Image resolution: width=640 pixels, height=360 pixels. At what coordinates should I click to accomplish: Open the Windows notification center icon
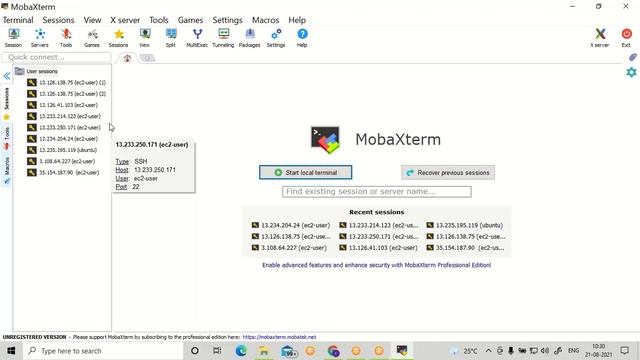click(x=624, y=351)
